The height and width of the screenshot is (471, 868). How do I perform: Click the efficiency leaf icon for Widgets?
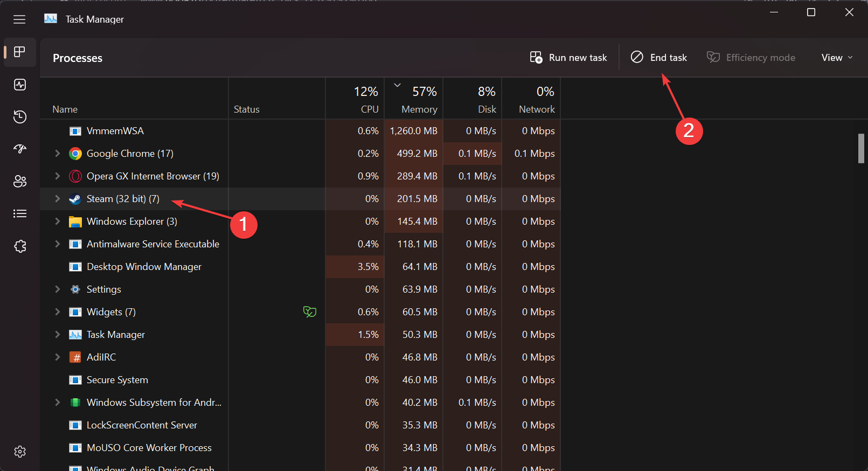[x=310, y=311]
